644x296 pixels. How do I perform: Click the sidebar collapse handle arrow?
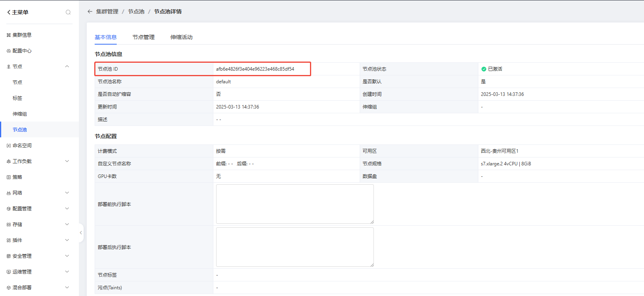(81, 233)
